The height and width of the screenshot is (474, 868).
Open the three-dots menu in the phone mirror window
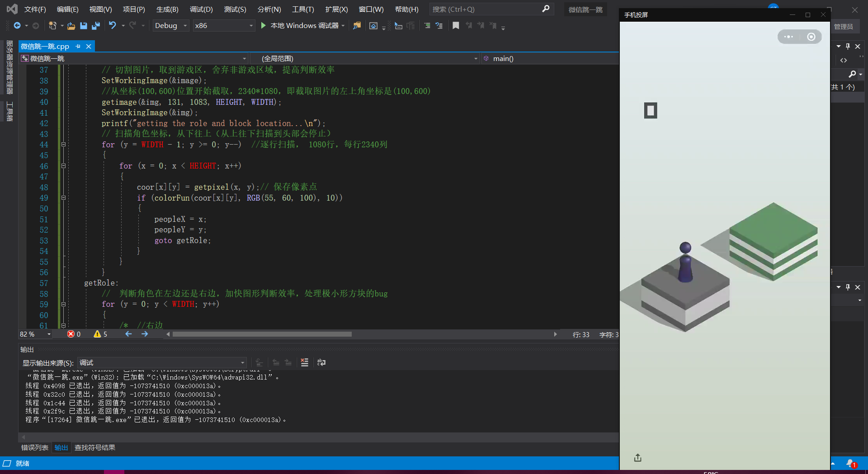pyautogui.click(x=788, y=37)
